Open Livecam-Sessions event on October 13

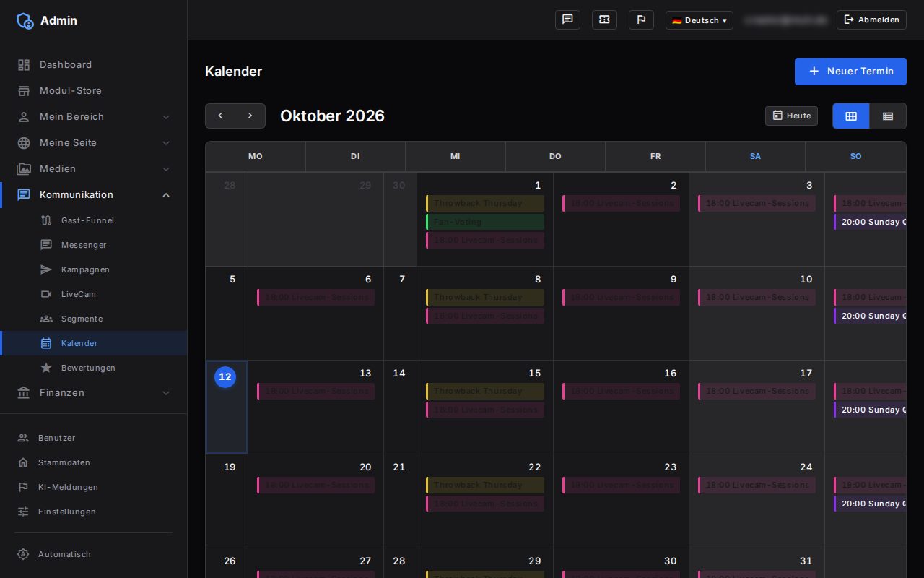click(x=315, y=391)
